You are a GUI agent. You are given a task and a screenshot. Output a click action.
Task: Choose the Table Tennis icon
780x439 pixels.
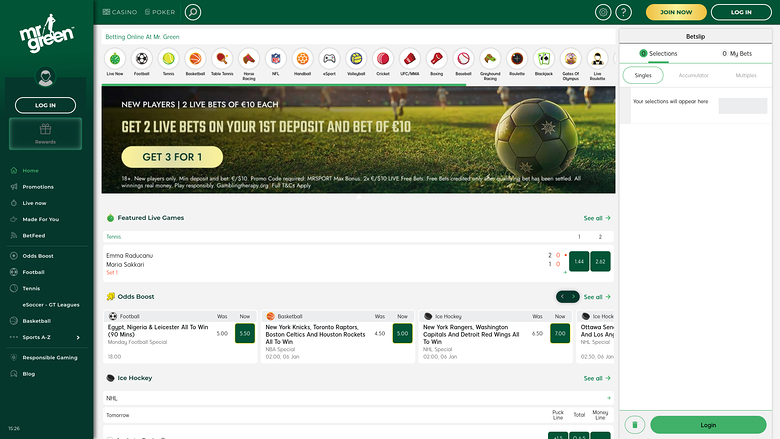click(222, 59)
